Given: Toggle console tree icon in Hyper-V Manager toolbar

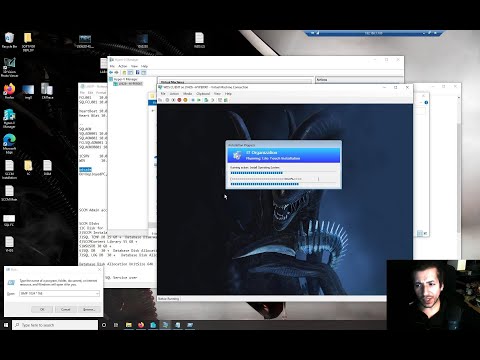Looking at the screenshot, I should (x=130, y=72).
